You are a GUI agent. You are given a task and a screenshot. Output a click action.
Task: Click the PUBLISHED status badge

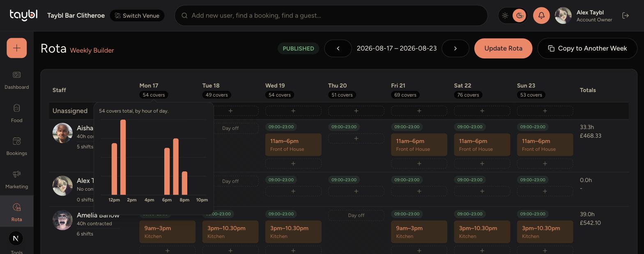click(298, 48)
